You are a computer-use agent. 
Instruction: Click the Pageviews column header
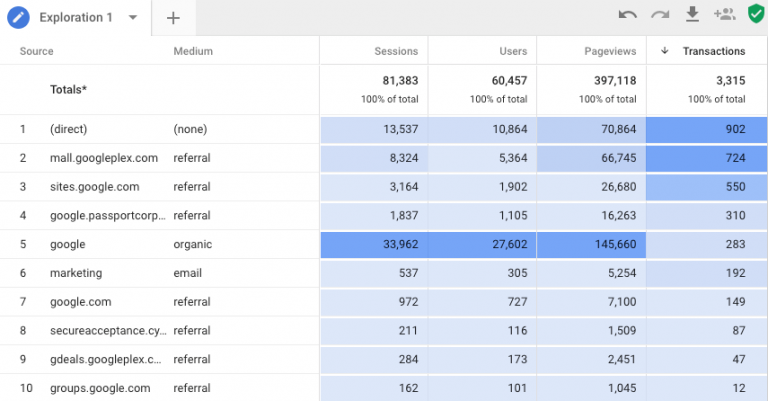pos(610,51)
